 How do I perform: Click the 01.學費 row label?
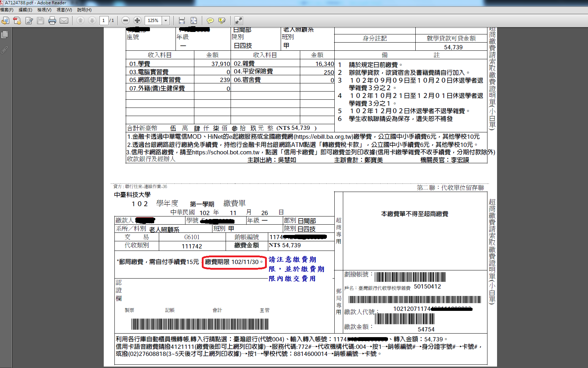pos(140,64)
